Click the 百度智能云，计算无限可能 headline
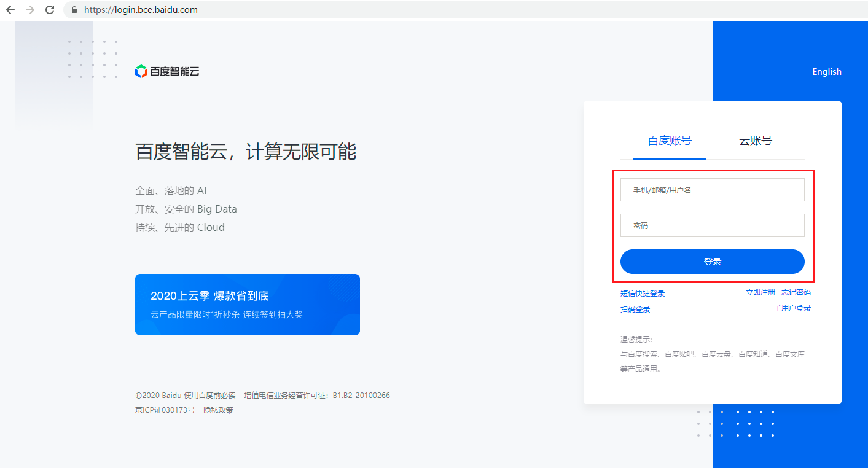Viewport: 868px width, 468px height. pos(246,152)
